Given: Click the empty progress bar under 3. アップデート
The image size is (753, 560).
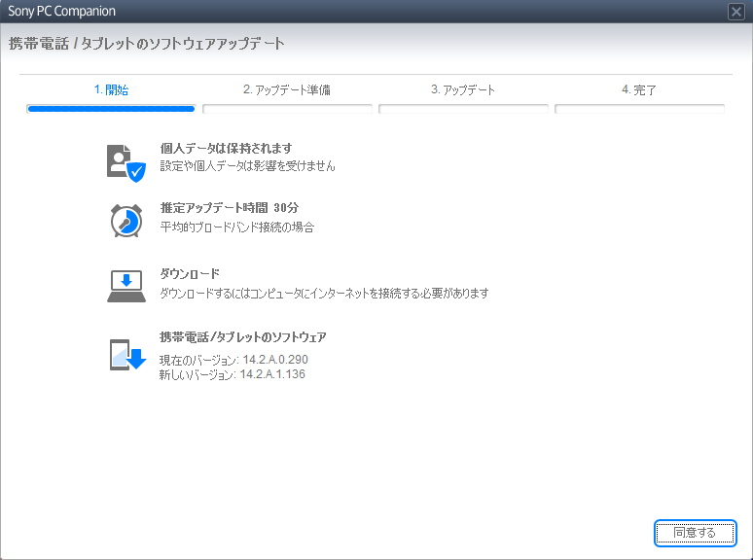Looking at the screenshot, I should (x=463, y=109).
